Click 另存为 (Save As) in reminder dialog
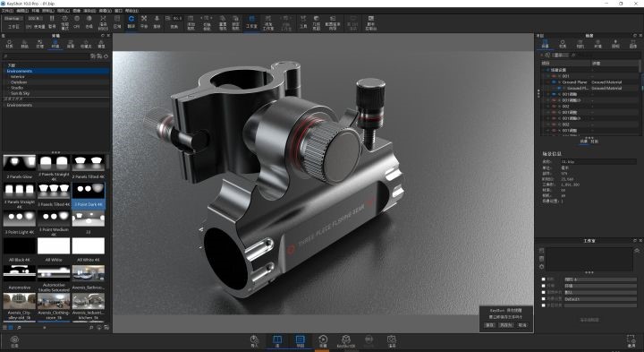The width and height of the screenshot is (644, 352). (x=505, y=325)
